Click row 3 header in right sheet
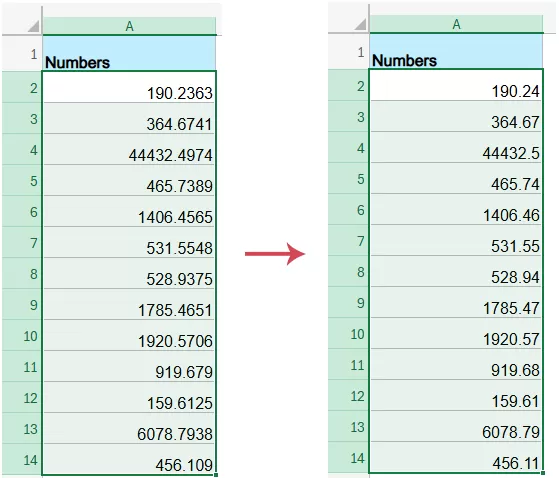 pyautogui.click(x=349, y=116)
